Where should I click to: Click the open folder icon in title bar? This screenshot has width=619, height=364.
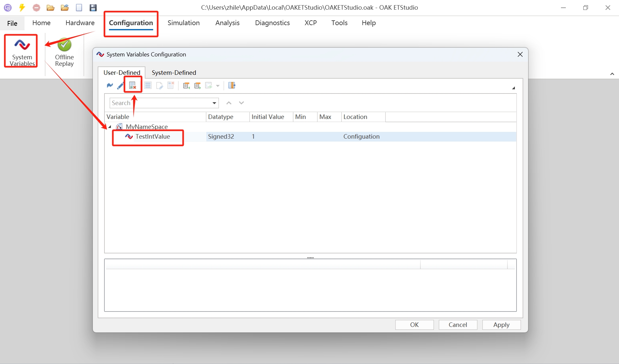tap(50, 7)
